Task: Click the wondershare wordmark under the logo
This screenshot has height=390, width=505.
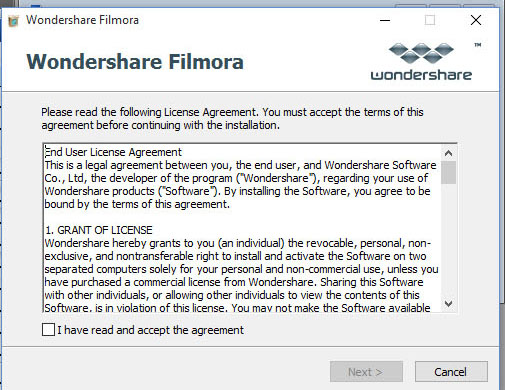Action: coord(421,74)
